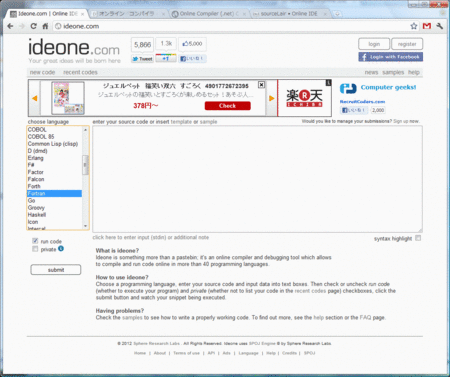Click the submit button
Screen dimensions: 450x377
point(56,270)
